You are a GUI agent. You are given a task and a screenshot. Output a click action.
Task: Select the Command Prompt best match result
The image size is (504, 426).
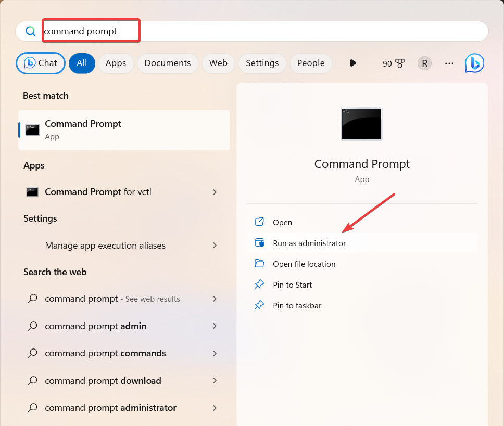[x=124, y=130]
